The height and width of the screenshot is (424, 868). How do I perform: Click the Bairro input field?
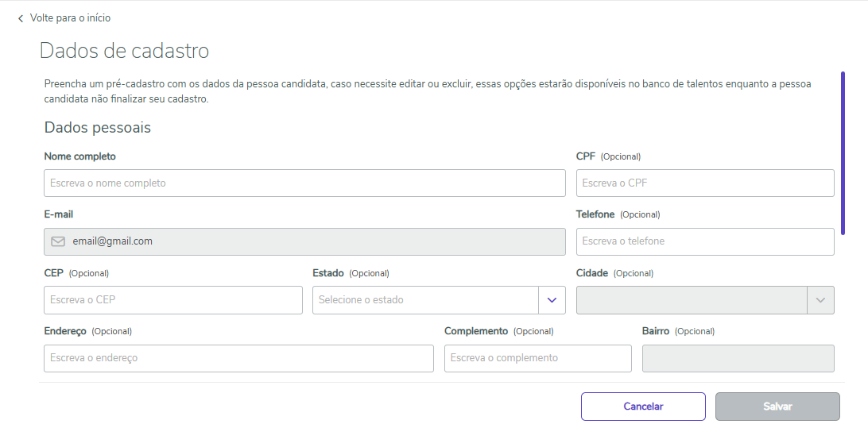tap(738, 358)
